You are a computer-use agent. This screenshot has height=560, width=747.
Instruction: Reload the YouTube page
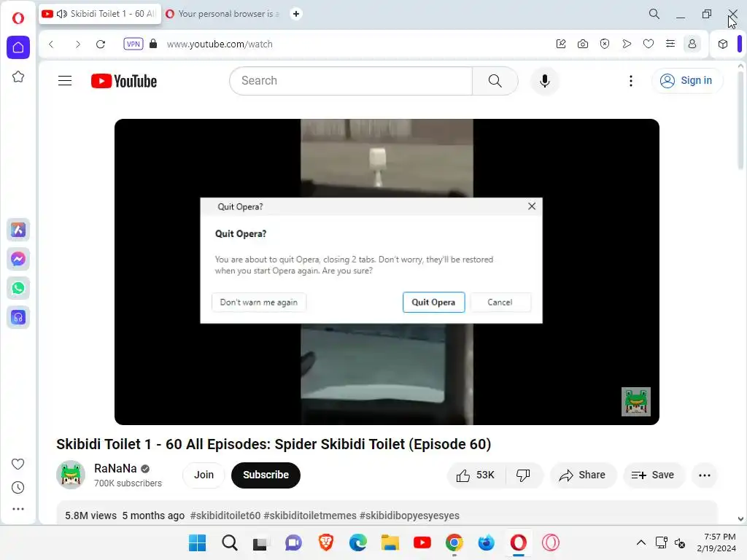coord(101,44)
